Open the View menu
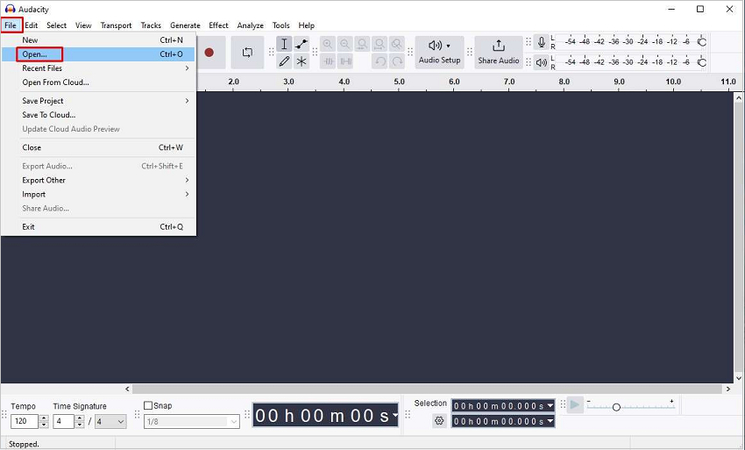 (x=83, y=25)
